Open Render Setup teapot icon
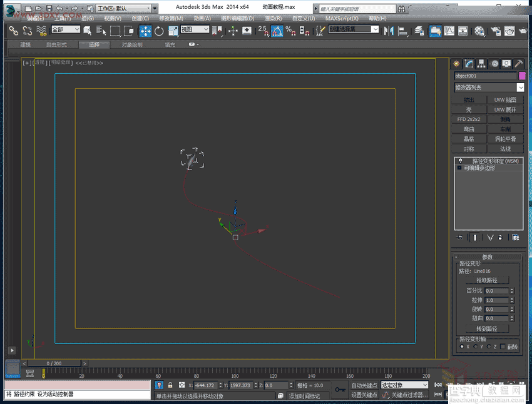The image size is (532, 404). click(x=496, y=31)
